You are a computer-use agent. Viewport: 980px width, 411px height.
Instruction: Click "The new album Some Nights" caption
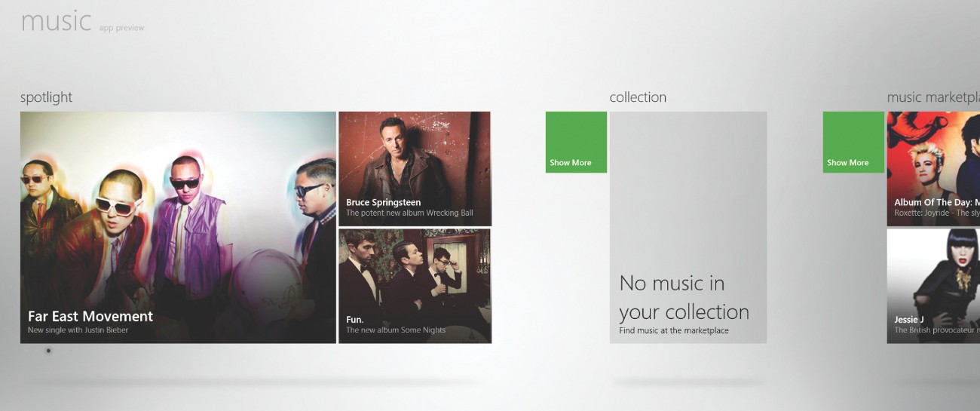(396, 330)
